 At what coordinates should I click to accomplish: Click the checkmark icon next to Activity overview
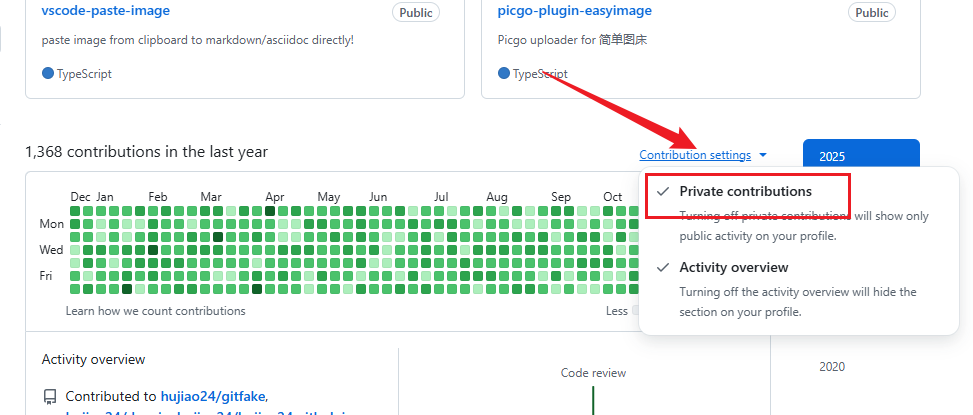coord(661,267)
